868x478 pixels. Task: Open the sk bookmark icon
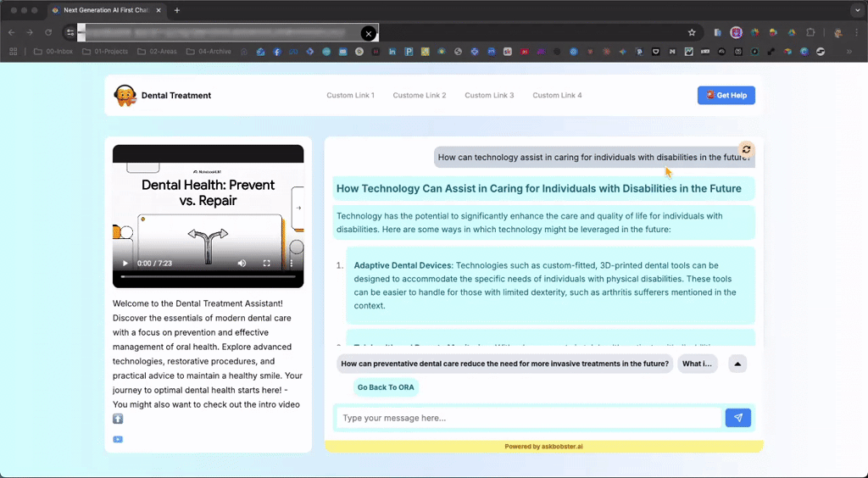pyautogui.click(x=507, y=52)
